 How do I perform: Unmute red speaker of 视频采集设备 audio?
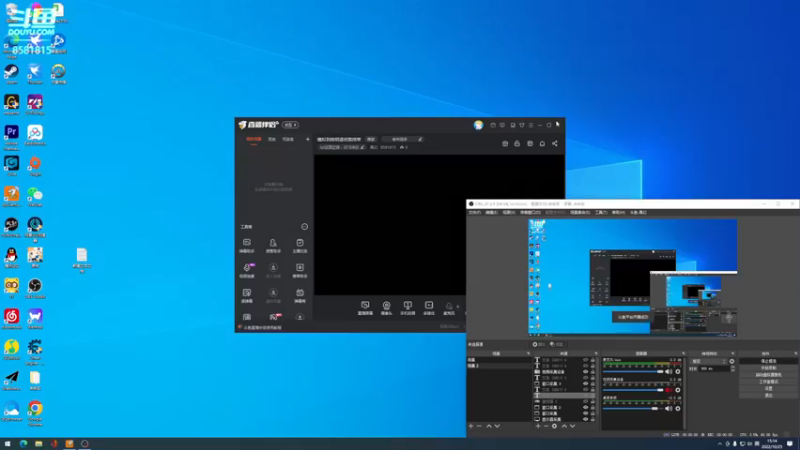point(668,390)
